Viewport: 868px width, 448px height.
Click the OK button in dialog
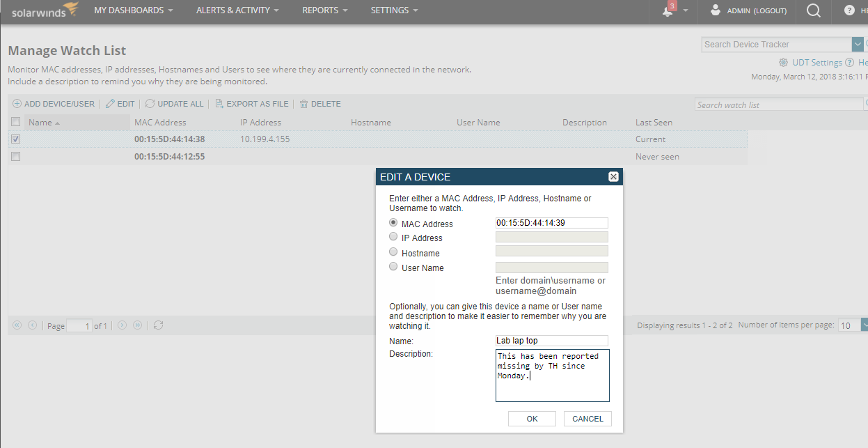[x=532, y=419]
